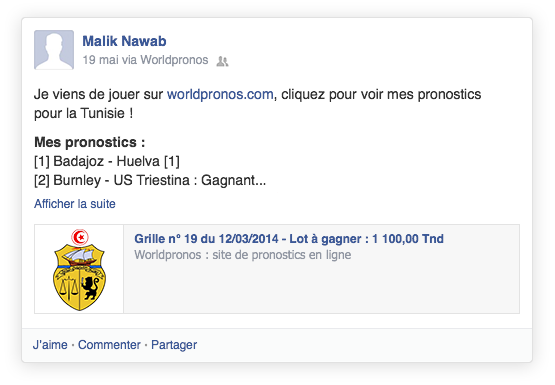Click the Tunisia coat of arms thumbnail
Screen dimensions: 555x385
coord(79,269)
